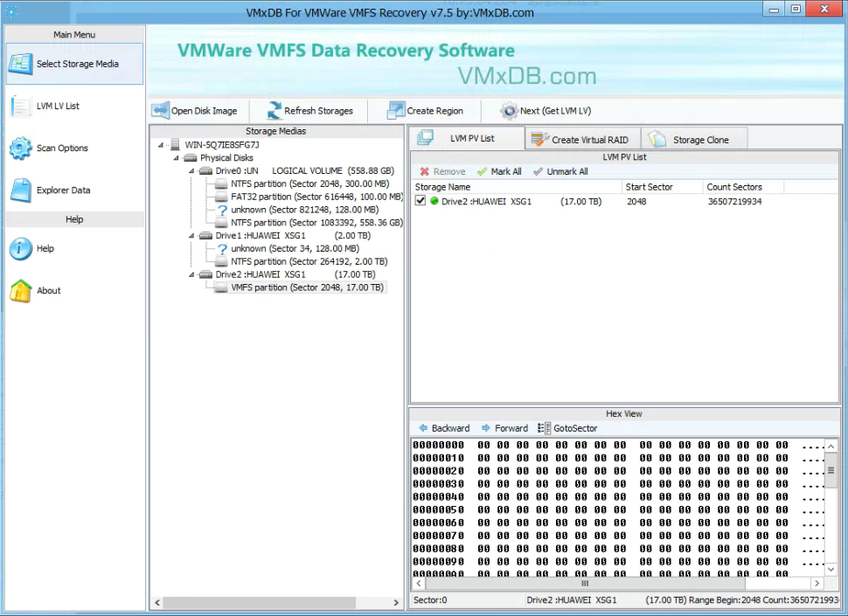Click the Next (Get LVM LV) gear icon

tap(509, 111)
